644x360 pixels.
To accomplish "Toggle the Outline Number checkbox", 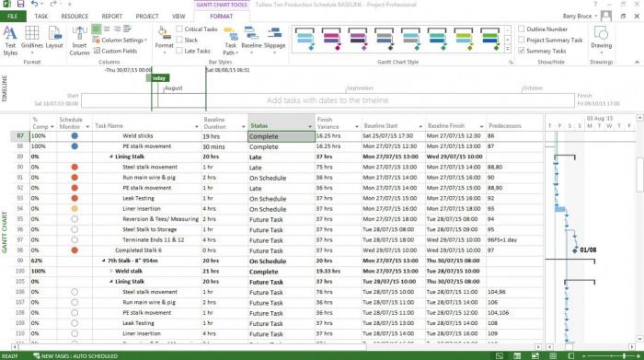I will (x=522, y=29).
